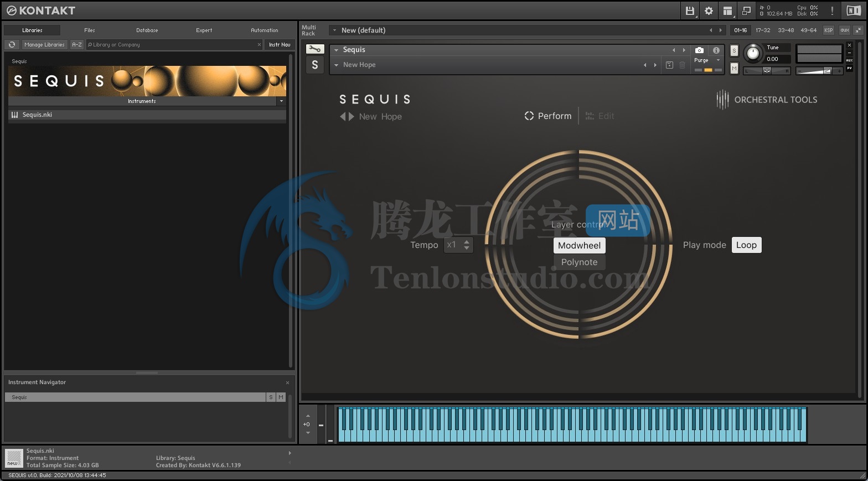Switch to the Files tab
Screen dimensions: 868x481
click(90, 30)
